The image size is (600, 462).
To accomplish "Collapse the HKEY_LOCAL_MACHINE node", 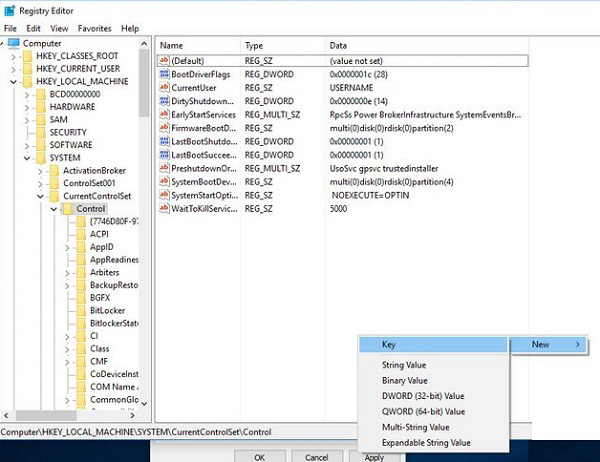I will tap(13, 82).
